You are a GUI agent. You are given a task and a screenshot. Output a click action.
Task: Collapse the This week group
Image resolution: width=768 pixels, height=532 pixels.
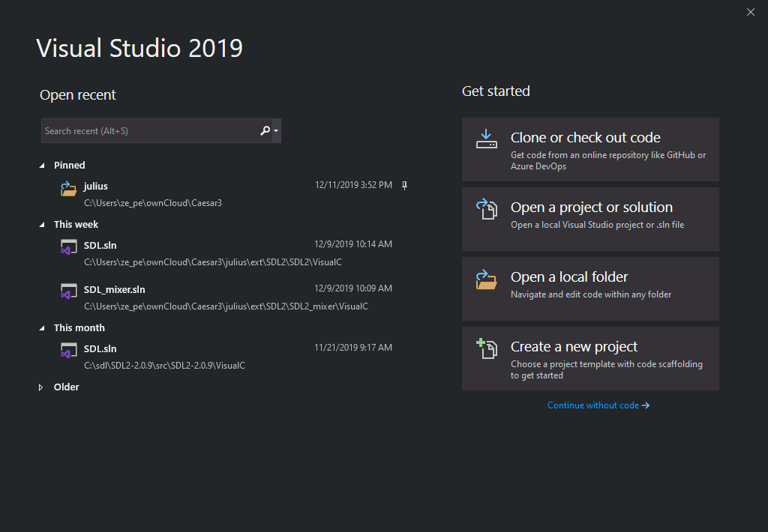pyautogui.click(x=42, y=225)
